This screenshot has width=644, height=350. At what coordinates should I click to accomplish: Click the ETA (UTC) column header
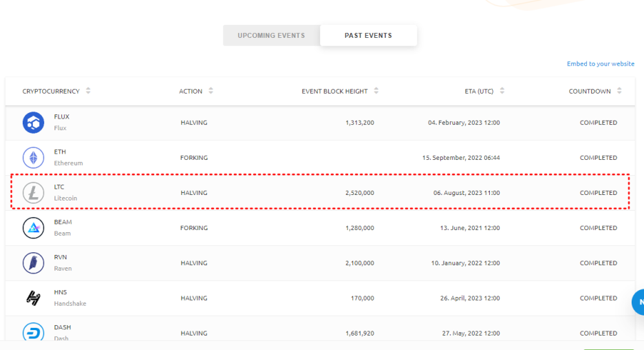479,92
